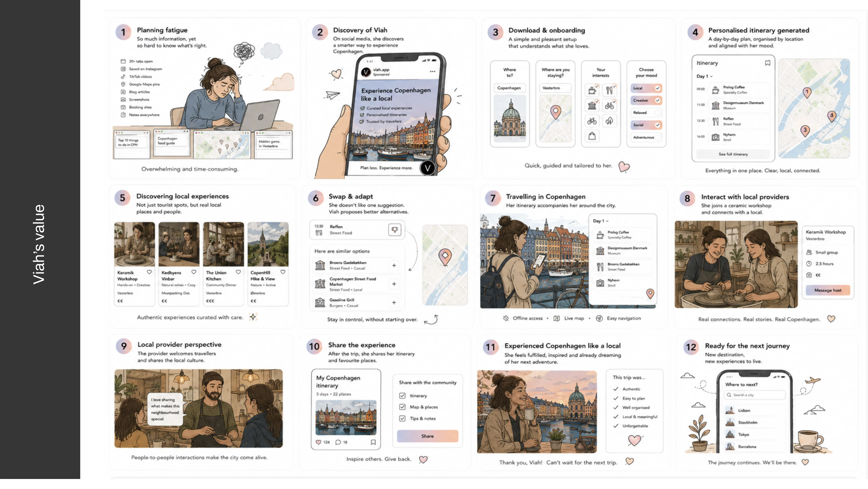Select Lisbon in the destination list
Screen dimensions: 868x489
755,411
